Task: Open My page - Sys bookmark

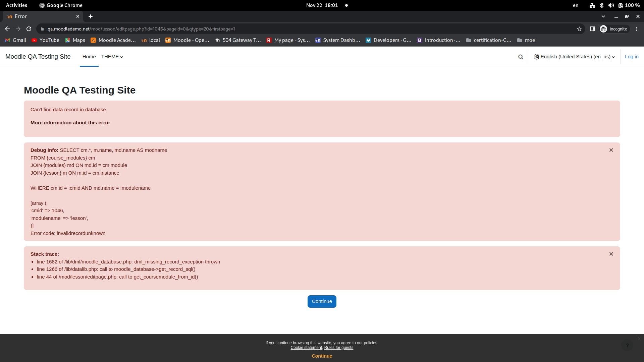Action: (288, 40)
